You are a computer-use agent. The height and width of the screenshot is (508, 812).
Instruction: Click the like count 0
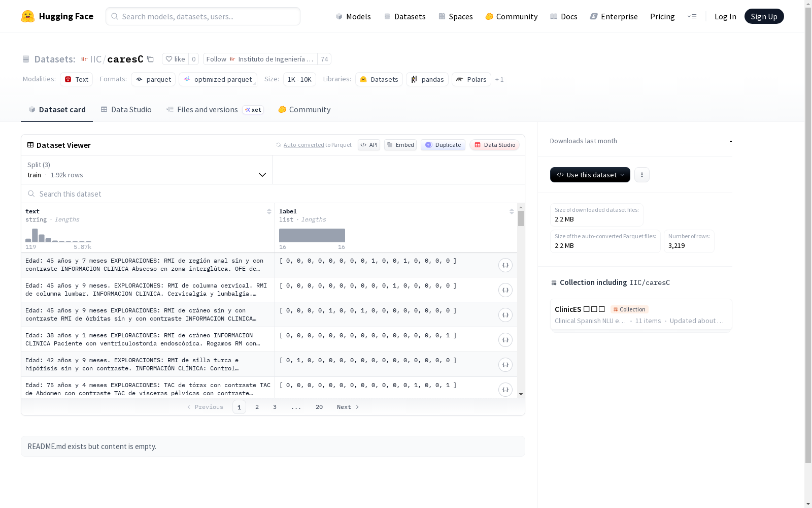point(193,59)
